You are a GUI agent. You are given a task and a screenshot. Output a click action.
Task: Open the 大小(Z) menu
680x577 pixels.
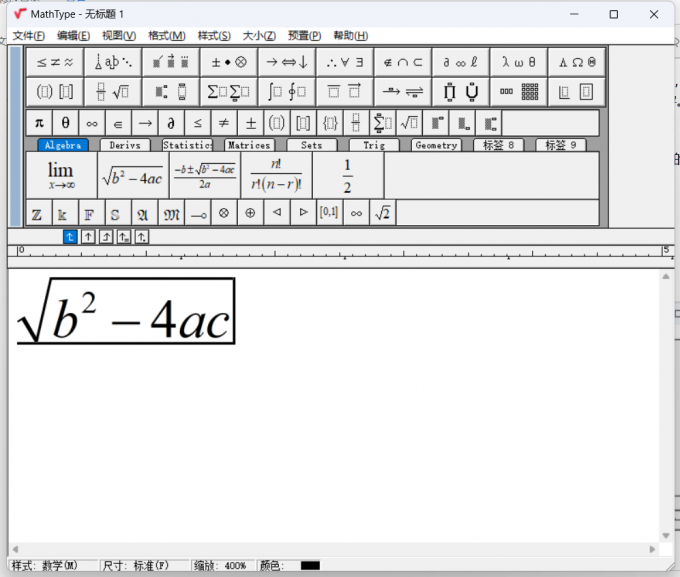(259, 36)
